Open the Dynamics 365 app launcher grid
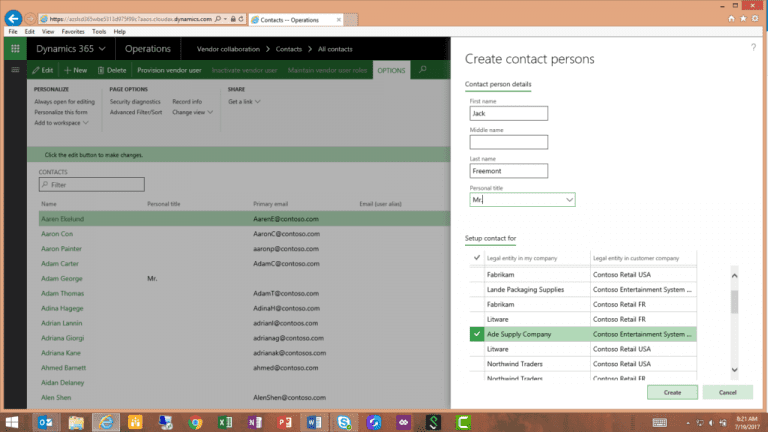Viewport: 768px width, 432px height. [15, 48]
